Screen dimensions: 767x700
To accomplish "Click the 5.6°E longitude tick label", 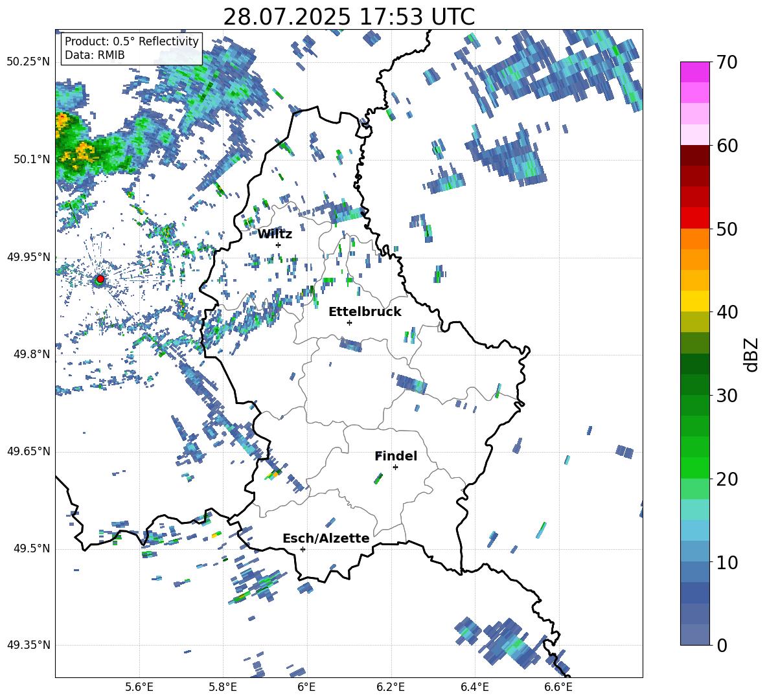I will coord(139,687).
